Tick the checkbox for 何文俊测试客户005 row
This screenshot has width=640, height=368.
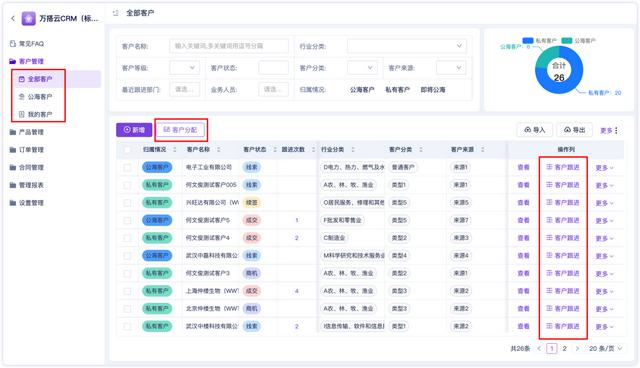[x=127, y=185]
